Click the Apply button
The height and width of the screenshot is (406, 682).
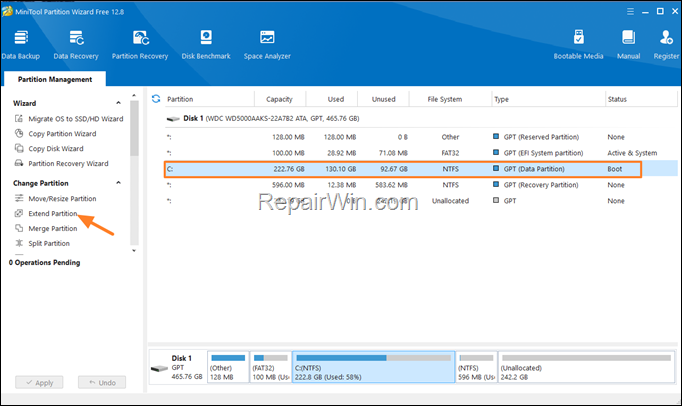(39, 383)
